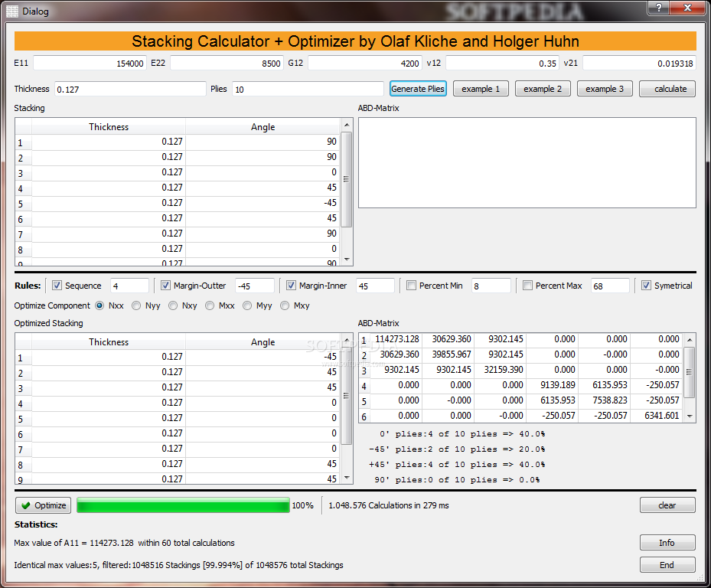Click the Percent Max value field
The image size is (711, 588).
[x=610, y=286]
